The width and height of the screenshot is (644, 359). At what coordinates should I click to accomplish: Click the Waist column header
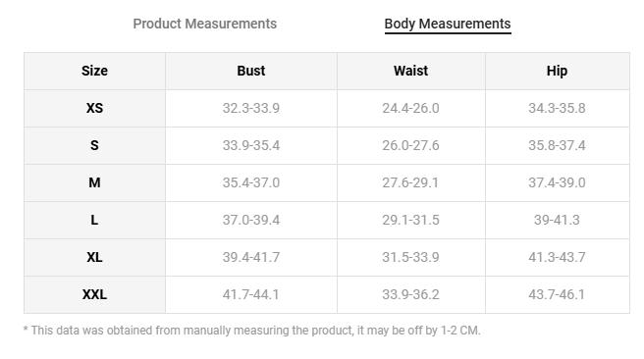410,71
